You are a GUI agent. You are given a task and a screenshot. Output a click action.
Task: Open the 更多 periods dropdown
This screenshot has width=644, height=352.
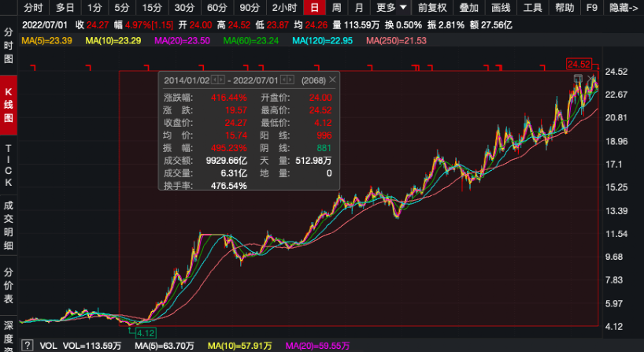tap(391, 8)
